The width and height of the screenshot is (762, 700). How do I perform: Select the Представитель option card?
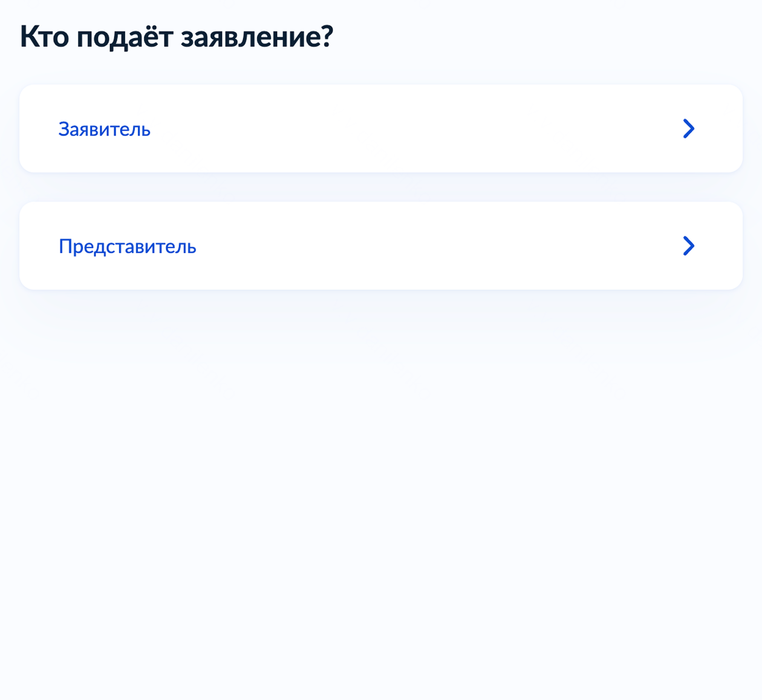pos(381,246)
